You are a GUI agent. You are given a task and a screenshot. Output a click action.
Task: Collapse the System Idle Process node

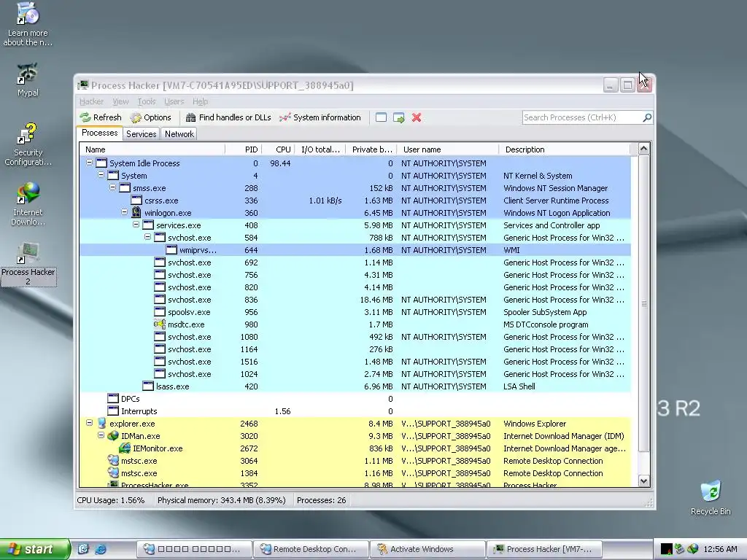pyautogui.click(x=89, y=163)
